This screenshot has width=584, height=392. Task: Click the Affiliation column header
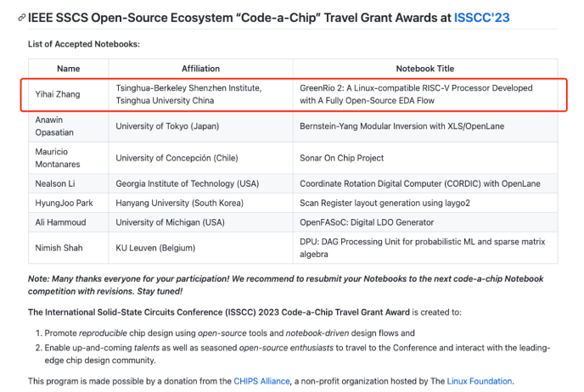click(200, 69)
